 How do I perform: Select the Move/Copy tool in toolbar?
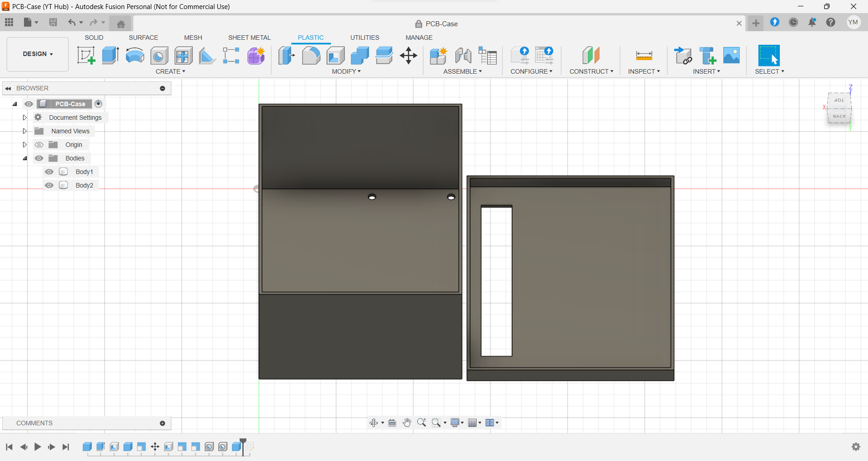pyautogui.click(x=409, y=56)
